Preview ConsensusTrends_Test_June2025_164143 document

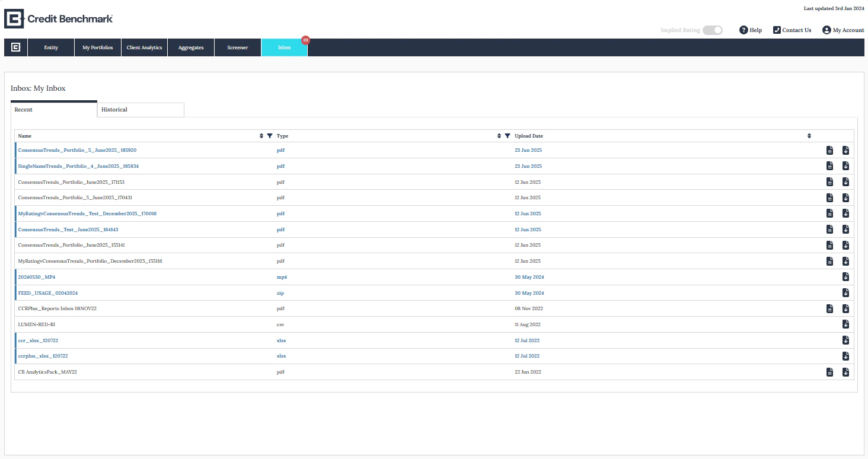830,230
